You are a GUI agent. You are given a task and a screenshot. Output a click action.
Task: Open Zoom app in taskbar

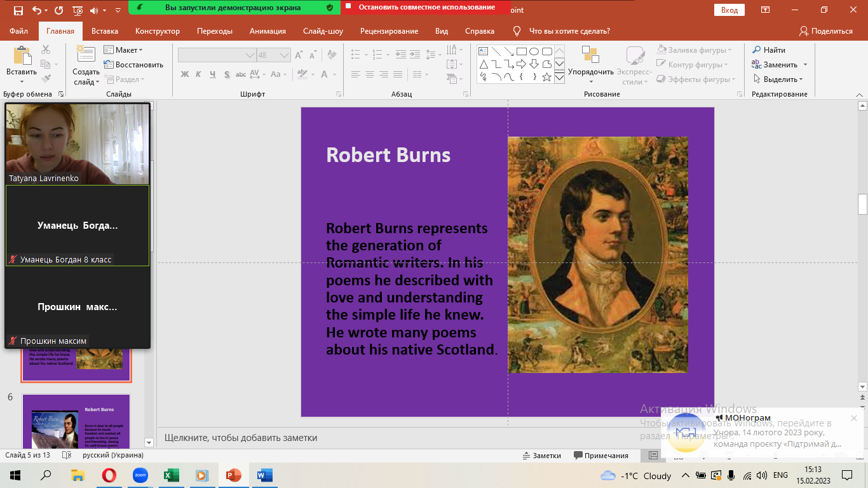(x=140, y=475)
